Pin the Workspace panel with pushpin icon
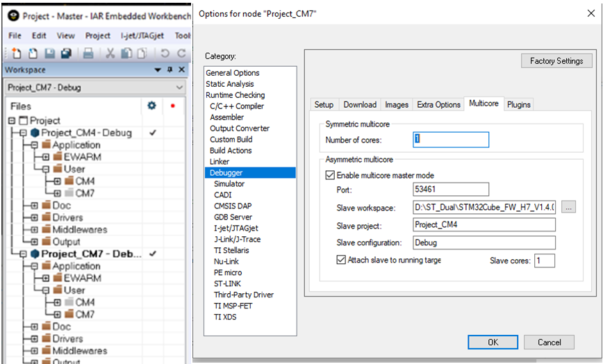This screenshot has width=603, height=364. pyautogui.click(x=170, y=70)
